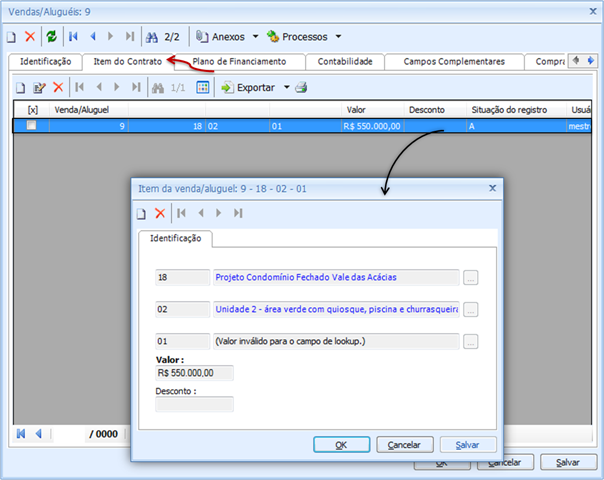The width and height of the screenshot is (604, 480).
Task: Go to next record in main toolbar
Action: click(111, 37)
